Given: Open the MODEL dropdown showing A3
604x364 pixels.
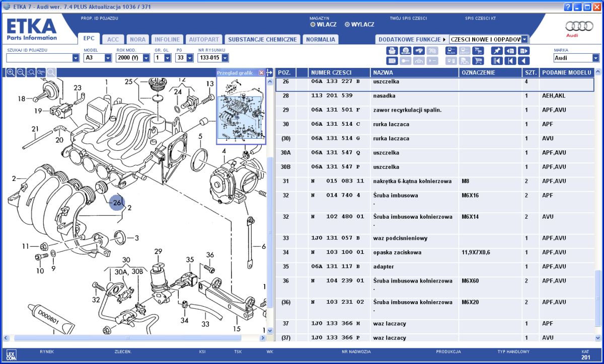Looking at the screenshot, I should (x=108, y=58).
